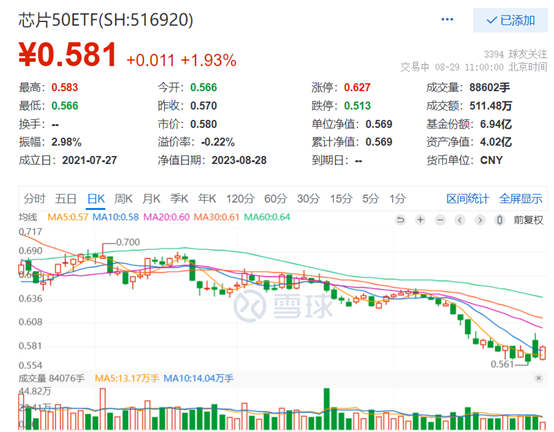
Task: Toggle the candlestick style icon
Action: pos(499,220)
